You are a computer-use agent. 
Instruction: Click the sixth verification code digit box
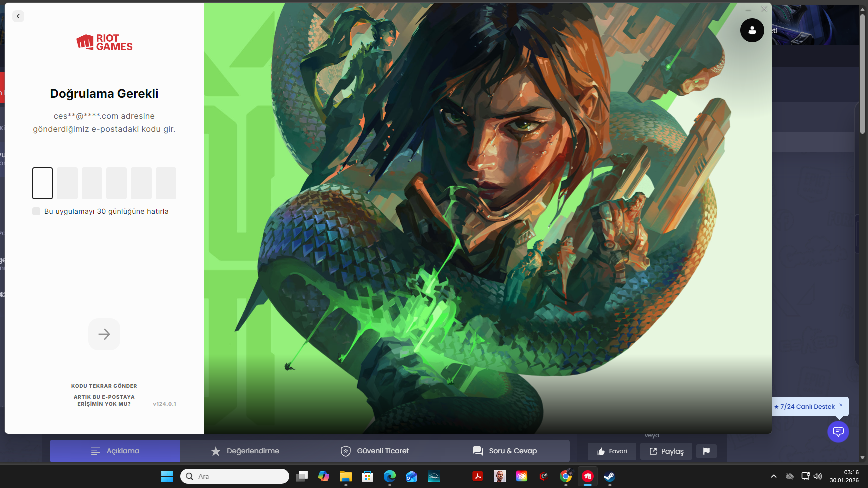[166, 183]
